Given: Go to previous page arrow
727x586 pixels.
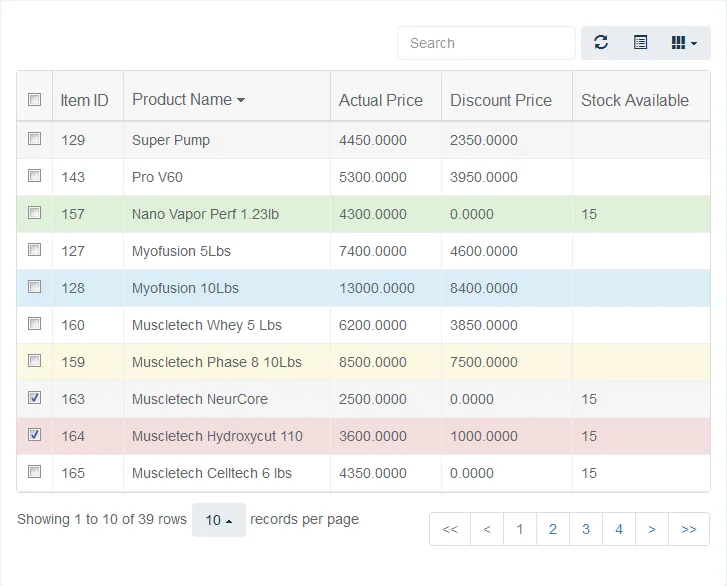Looking at the screenshot, I should pos(487,529).
